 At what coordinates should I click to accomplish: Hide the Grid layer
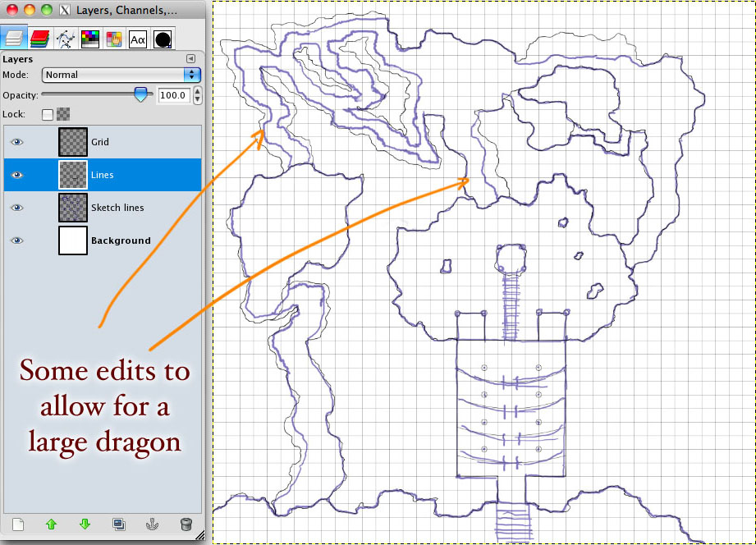click(16, 142)
